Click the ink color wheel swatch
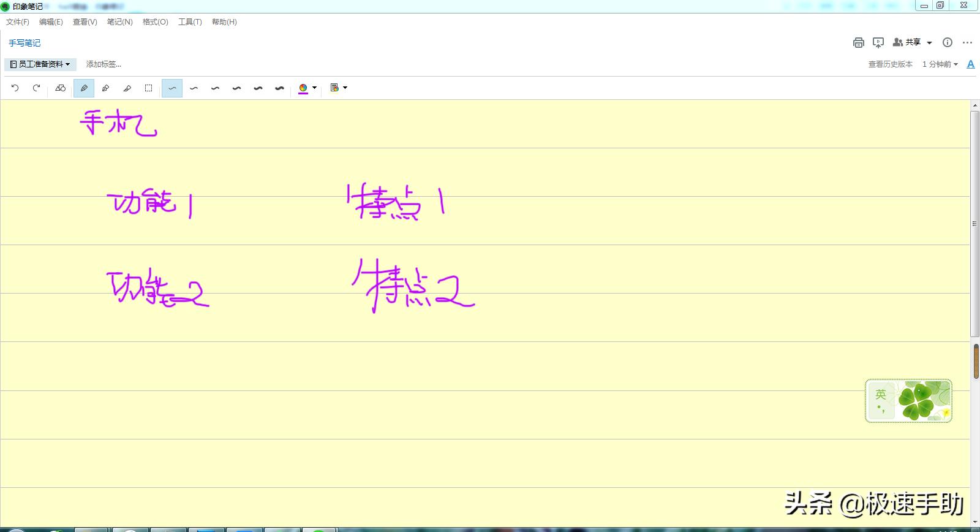Viewport: 980px width, 532px height. (x=303, y=88)
